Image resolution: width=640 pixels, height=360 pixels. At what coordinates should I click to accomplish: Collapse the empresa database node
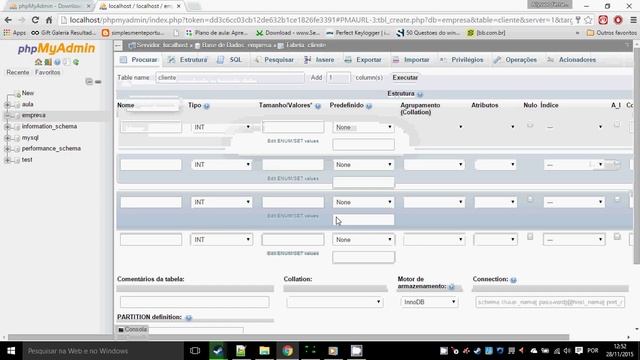[x=7, y=116]
